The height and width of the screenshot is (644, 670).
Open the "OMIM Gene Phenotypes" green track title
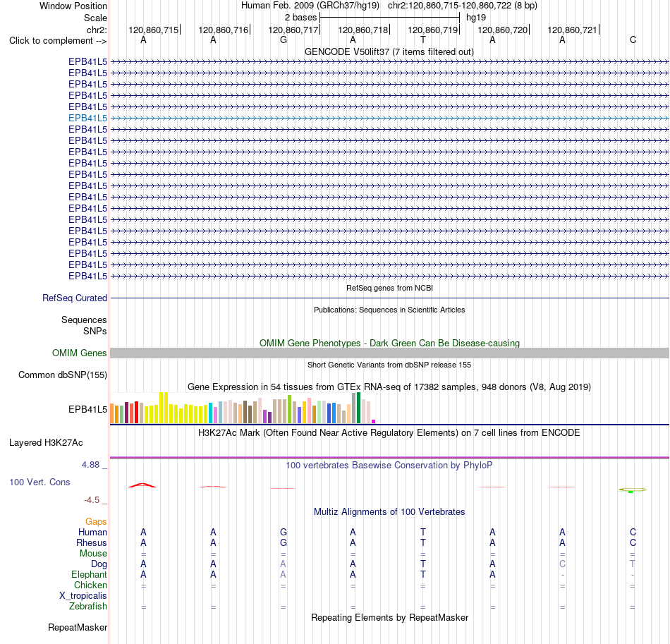coord(389,343)
